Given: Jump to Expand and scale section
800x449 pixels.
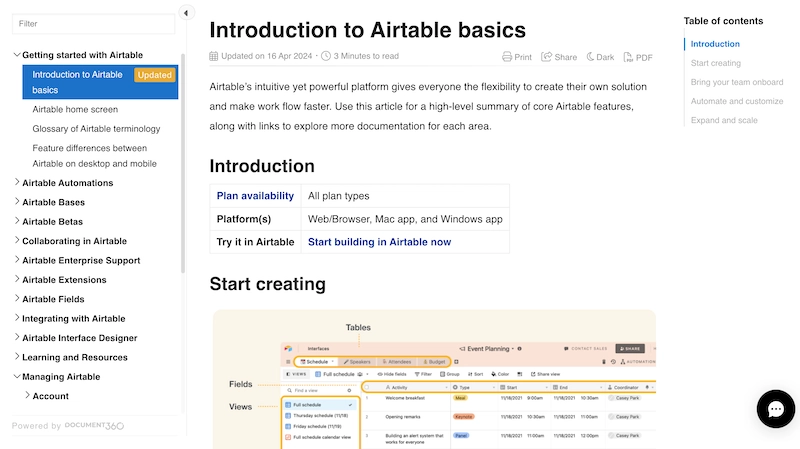Looking at the screenshot, I should tap(724, 120).
